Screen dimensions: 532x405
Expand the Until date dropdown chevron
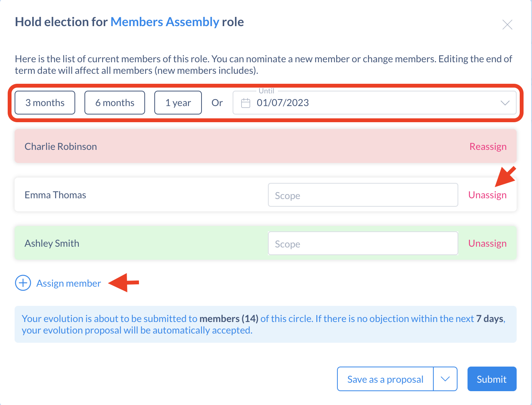coord(505,103)
